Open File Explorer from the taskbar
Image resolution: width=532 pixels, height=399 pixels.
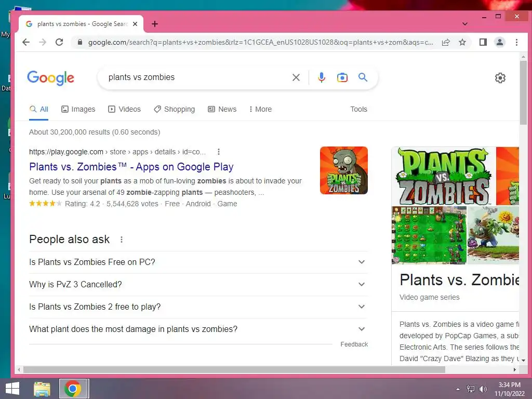[x=42, y=389]
